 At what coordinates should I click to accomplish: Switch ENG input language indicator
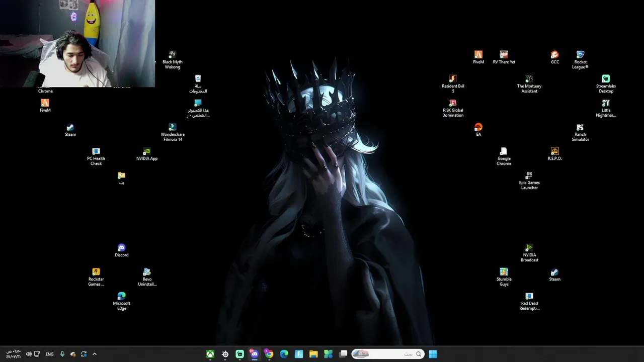pos(49,354)
